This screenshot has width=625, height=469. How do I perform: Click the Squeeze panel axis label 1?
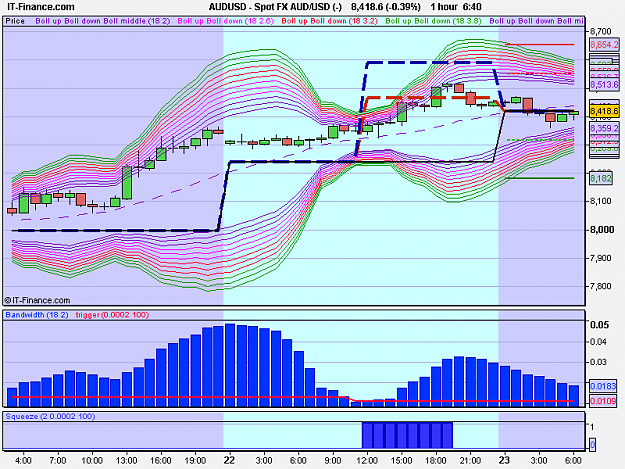pyautogui.click(x=592, y=427)
